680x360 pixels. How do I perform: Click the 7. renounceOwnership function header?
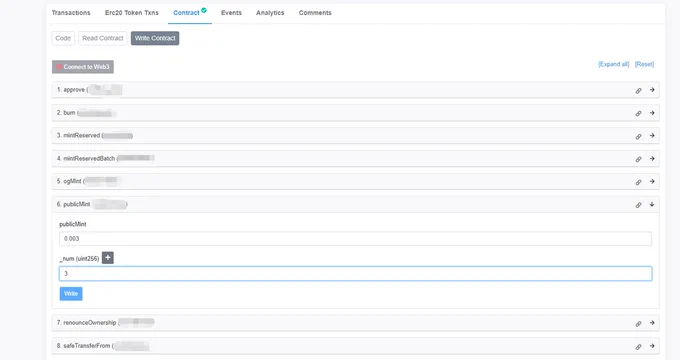[355, 323]
